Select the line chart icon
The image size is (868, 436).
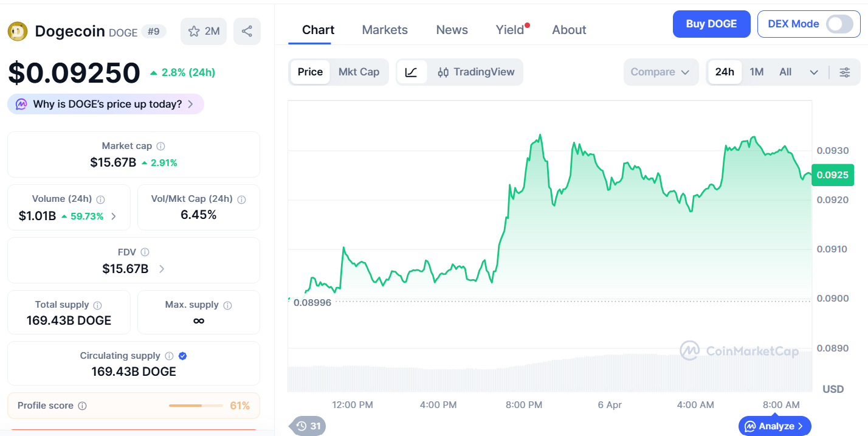click(x=412, y=72)
